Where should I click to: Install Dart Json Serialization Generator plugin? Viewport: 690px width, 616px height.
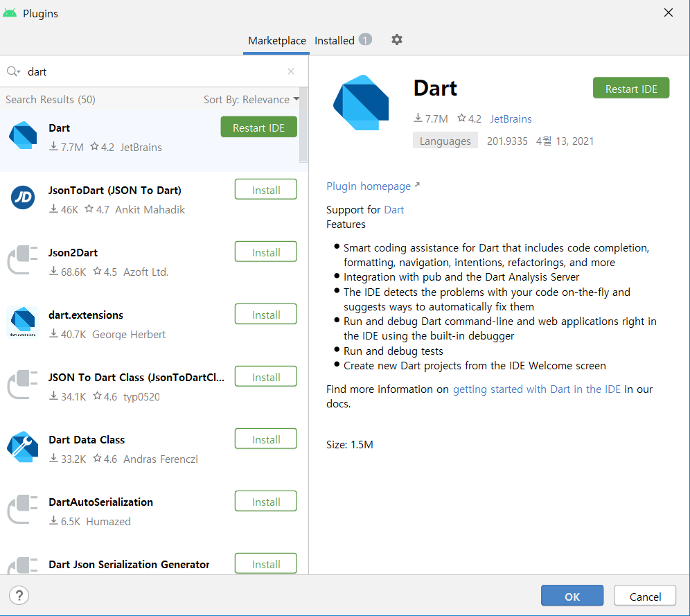click(x=266, y=563)
